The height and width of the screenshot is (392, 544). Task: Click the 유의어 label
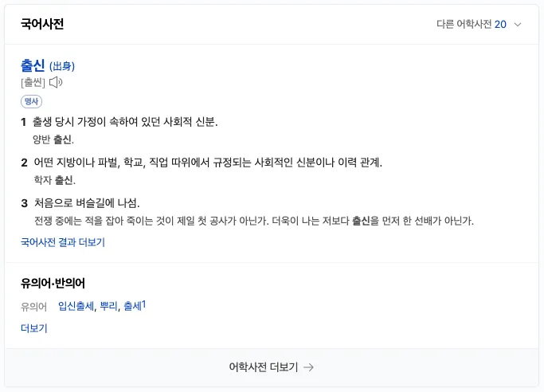[x=33, y=307]
